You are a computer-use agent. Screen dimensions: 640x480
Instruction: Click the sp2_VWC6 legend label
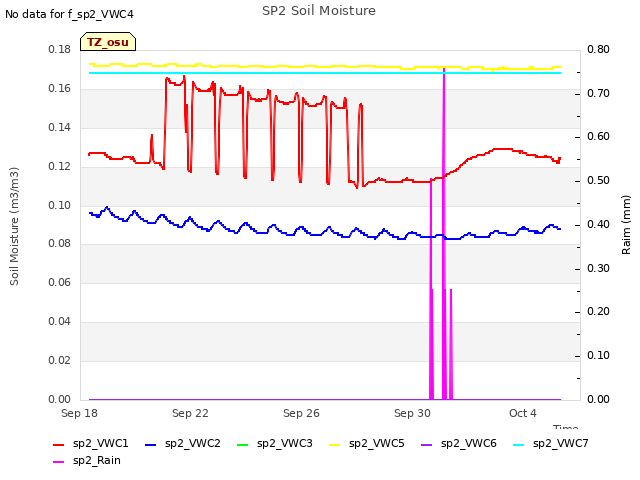click(469, 443)
